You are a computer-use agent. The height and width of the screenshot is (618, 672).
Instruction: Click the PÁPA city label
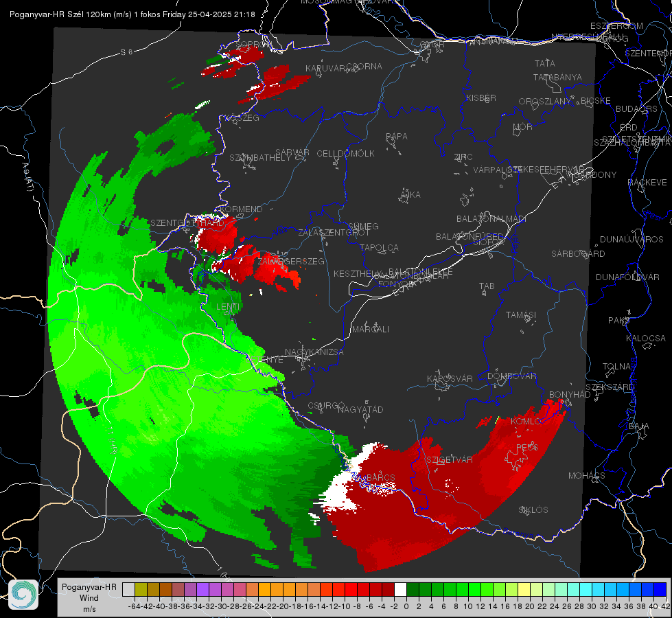click(x=397, y=137)
